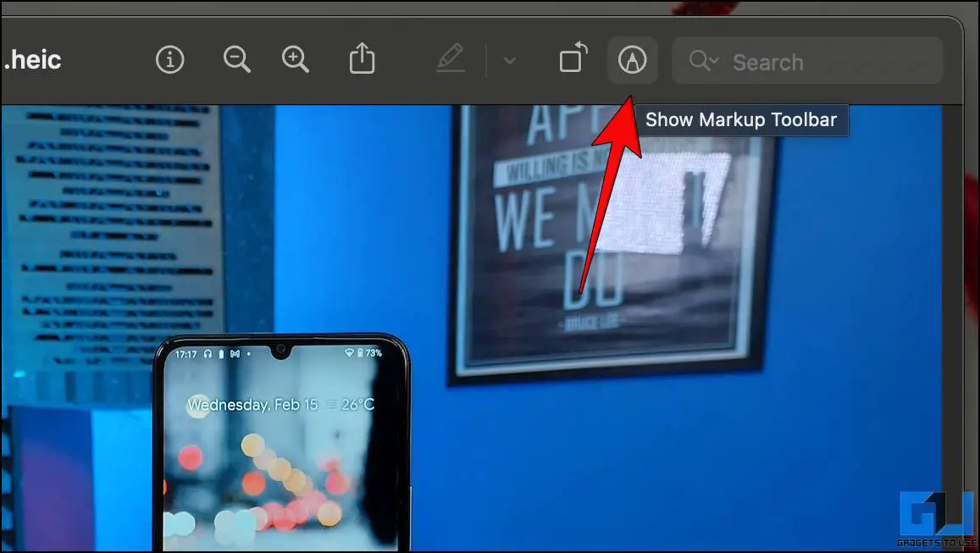Viewport: 980px width, 553px height.
Task: Open the Share menu
Action: 362,59
